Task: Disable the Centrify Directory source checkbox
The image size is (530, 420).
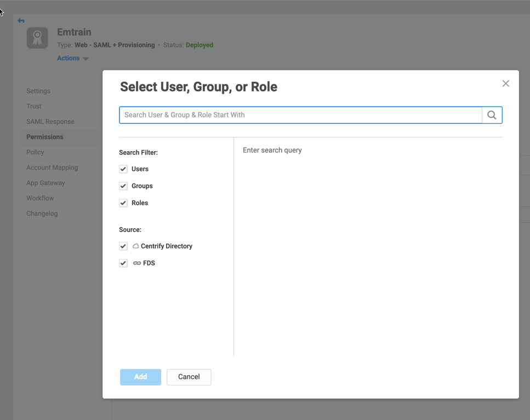Action: point(123,246)
